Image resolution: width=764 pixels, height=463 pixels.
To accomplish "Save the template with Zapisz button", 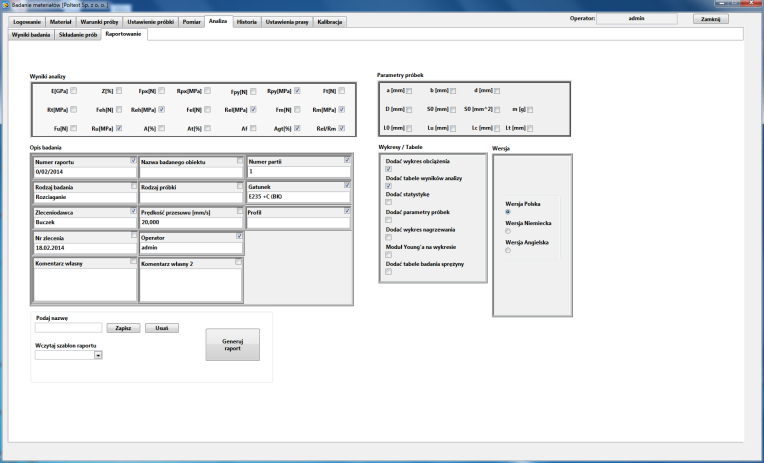I will pos(123,328).
